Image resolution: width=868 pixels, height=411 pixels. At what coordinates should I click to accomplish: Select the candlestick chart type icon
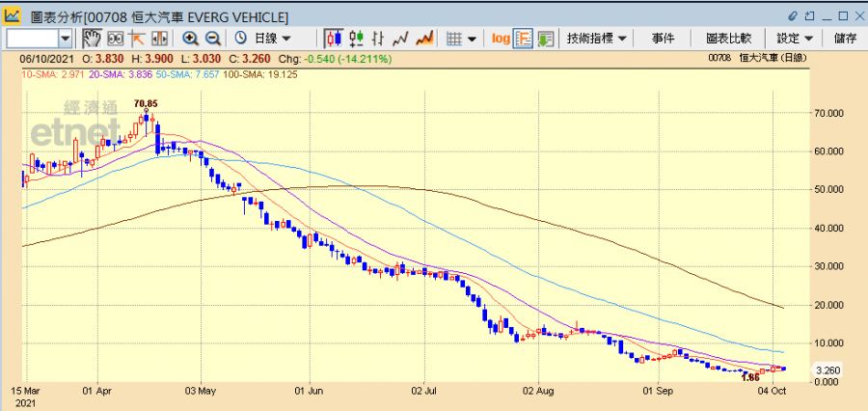[x=334, y=38]
